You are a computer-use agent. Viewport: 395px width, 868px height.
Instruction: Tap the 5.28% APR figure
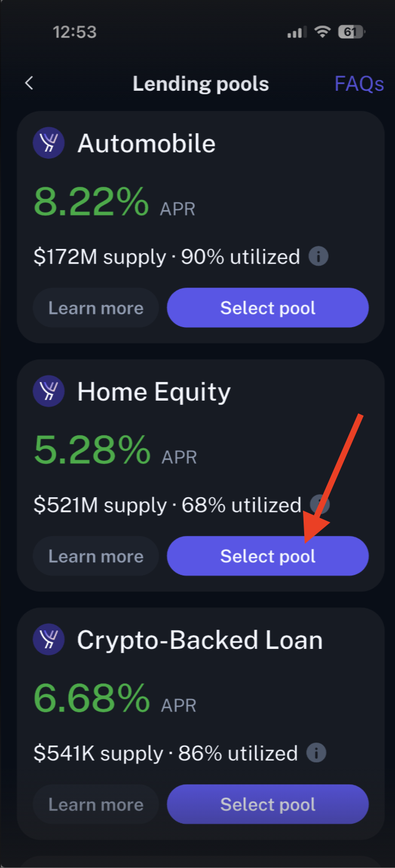coord(92,450)
